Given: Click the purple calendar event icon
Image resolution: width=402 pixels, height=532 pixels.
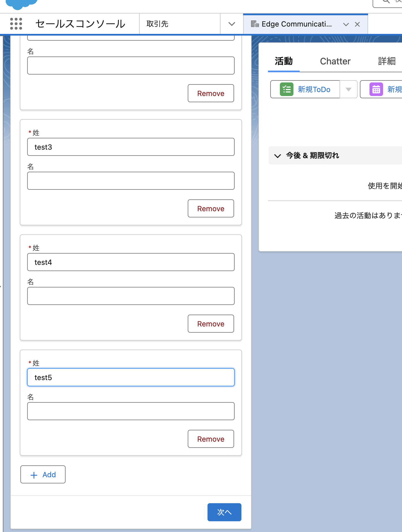Looking at the screenshot, I should click(376, 89).
